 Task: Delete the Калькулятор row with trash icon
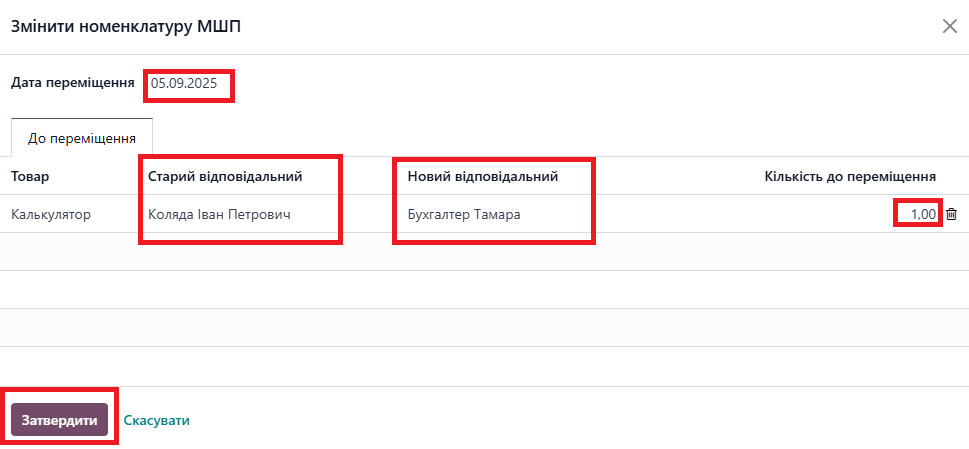(951, 214)
